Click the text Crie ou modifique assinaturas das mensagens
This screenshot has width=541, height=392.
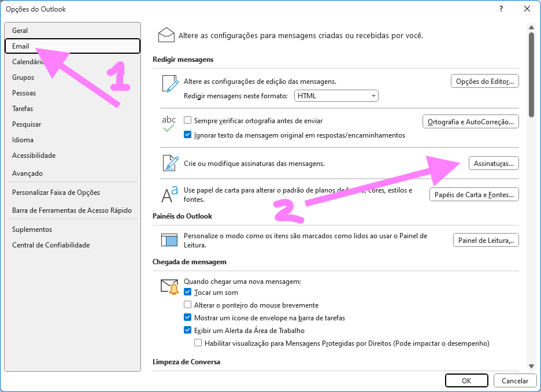point(254,164)
